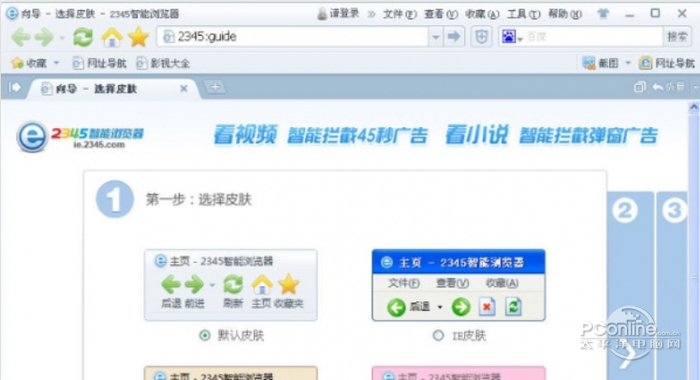Click the skin shirt icon in title bar
This screenshot has width=700, height=380.
coord(603,14)
